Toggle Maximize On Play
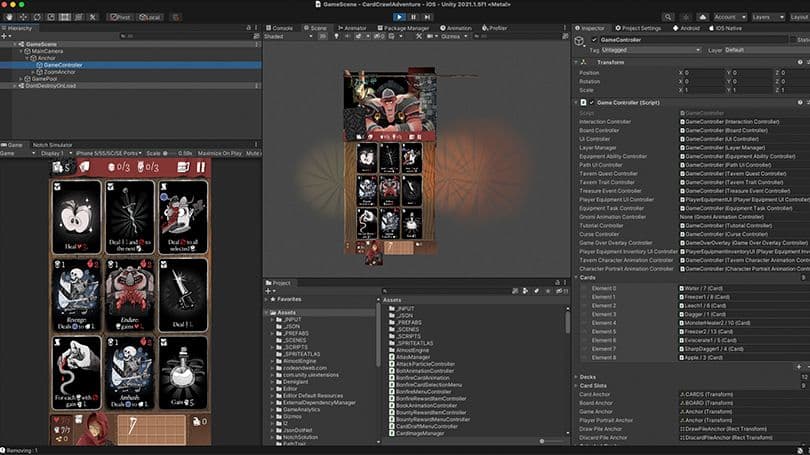This screenshot has width=810, height=455. click(220, 153)
